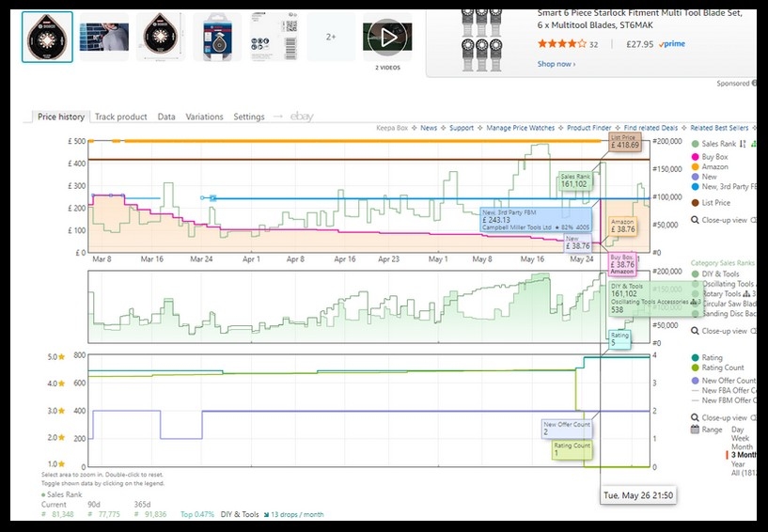768x532 pixels.
Task: View the blue packaging thumbnail
Action: tap(217, 38)
